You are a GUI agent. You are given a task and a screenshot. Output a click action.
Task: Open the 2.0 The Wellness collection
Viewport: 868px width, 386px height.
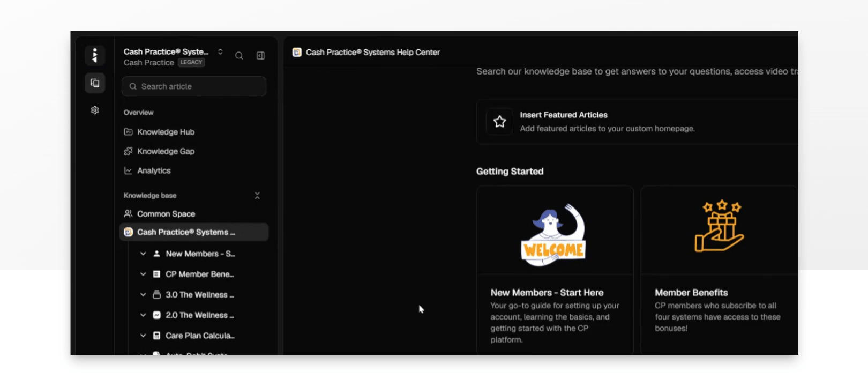click(200, 315)
